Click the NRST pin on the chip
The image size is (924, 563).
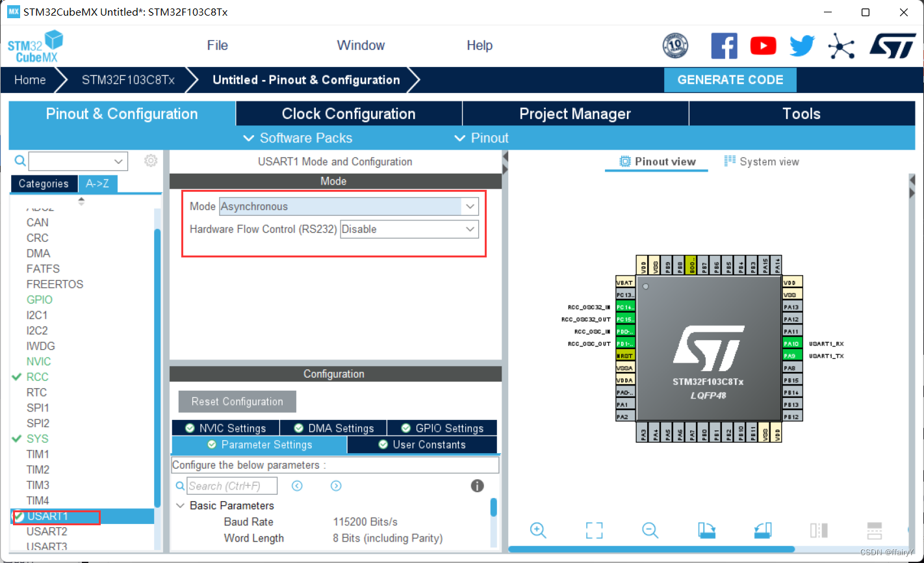tap(625, 356)
